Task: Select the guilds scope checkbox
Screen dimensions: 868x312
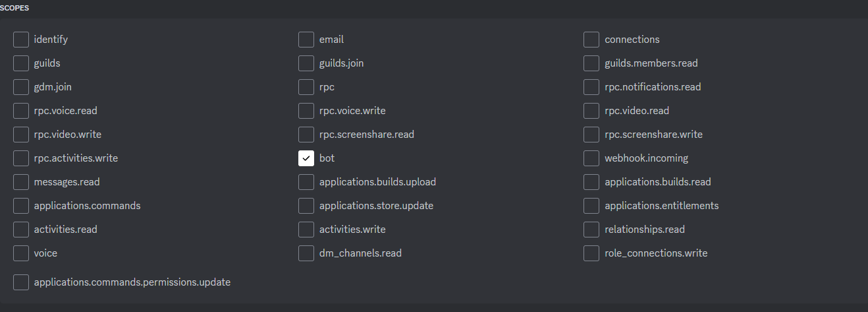Action: point(21,63)
